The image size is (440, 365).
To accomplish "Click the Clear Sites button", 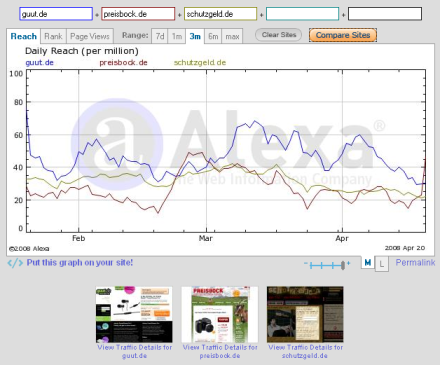I will click(279, 35).
